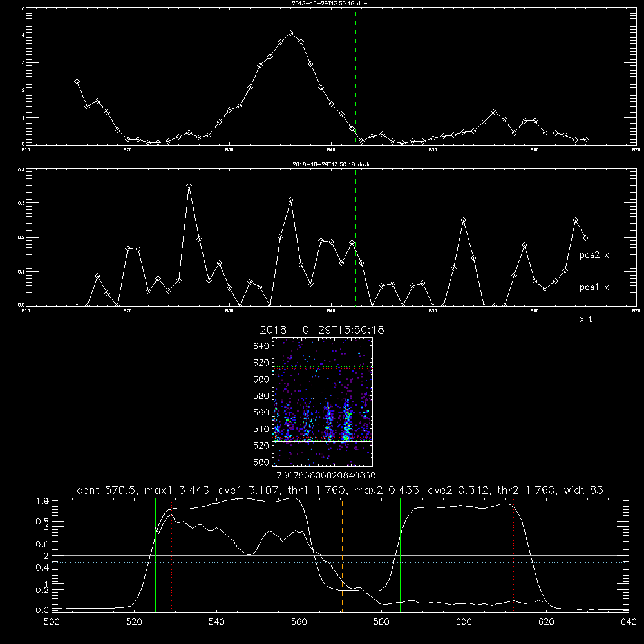Click the solid green vertical line near 563
Image resolution: width=644 pixels, height=644 pixels.
(x=310, y=555)
